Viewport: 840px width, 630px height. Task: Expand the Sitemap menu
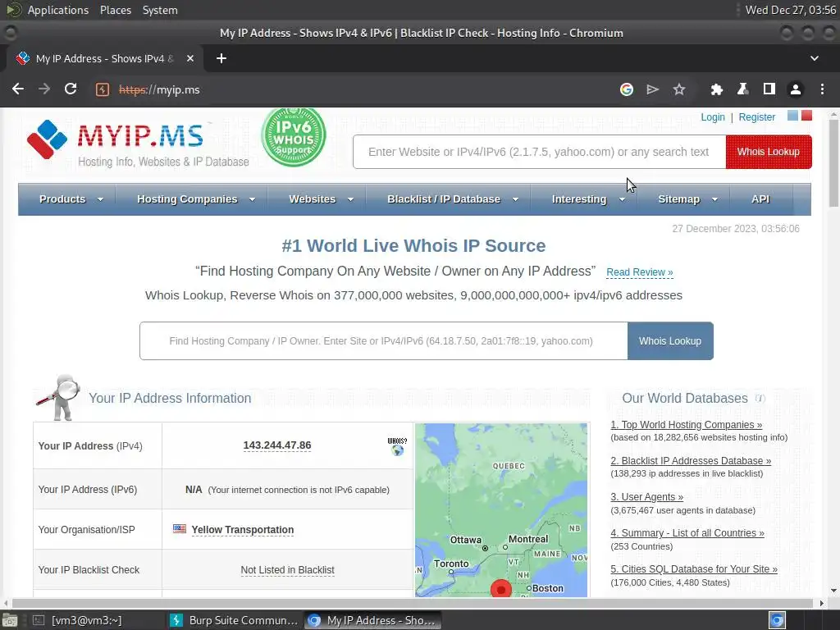click(x=687, y=199)
